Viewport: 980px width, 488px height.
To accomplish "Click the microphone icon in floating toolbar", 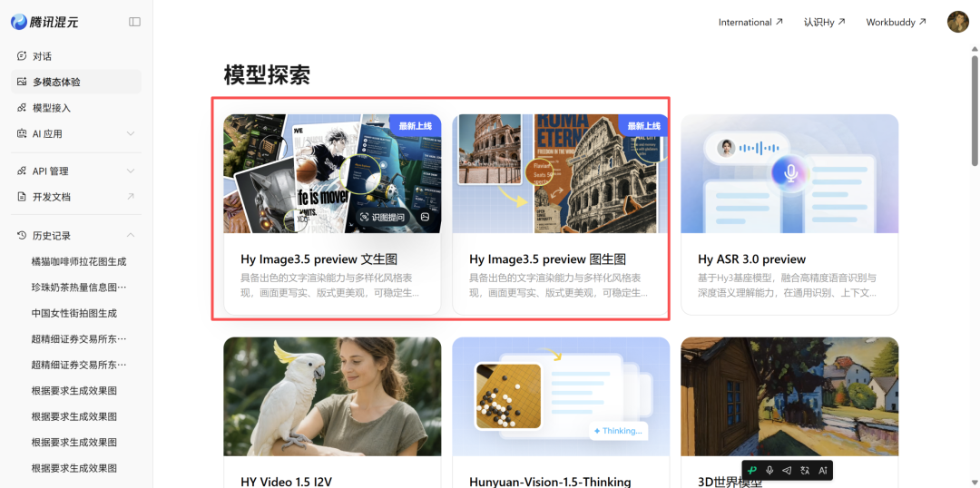I will [x=770, y=470].
